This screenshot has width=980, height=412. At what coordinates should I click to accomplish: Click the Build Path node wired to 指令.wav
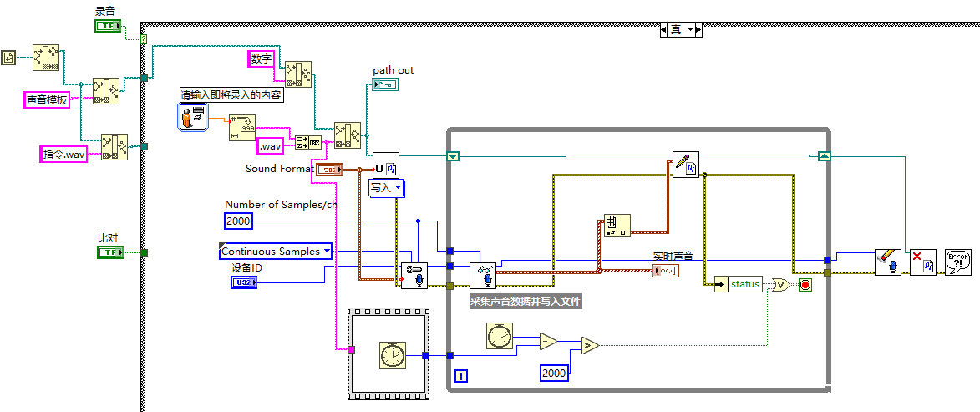pos(114,147)
